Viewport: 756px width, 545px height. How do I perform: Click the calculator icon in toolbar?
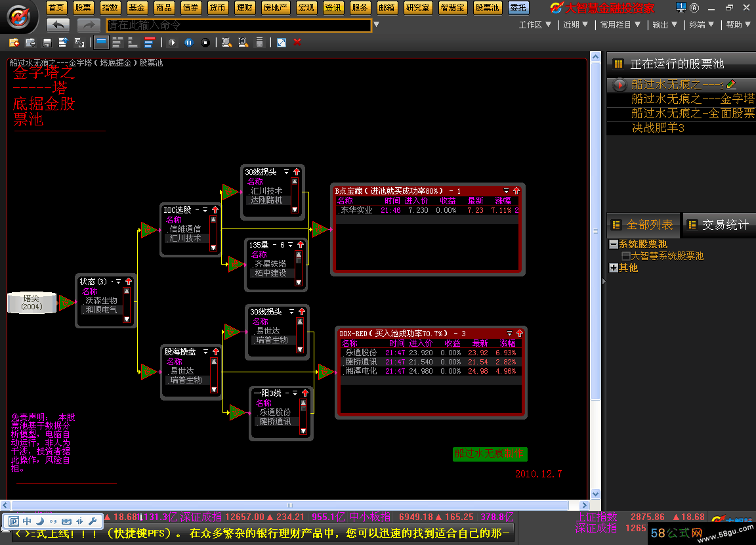259,43
